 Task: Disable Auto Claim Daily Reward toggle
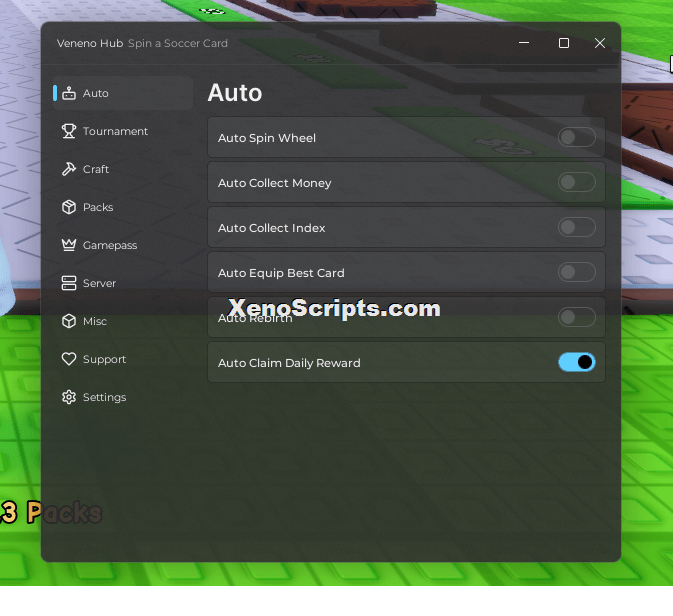click(x=576, y=362)
